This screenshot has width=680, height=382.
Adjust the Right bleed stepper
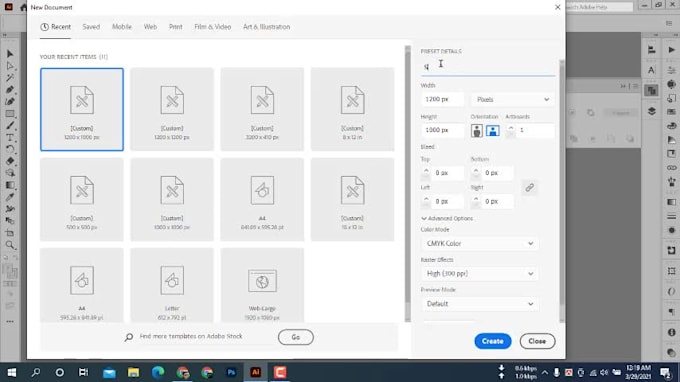click(x=476, y=201)
